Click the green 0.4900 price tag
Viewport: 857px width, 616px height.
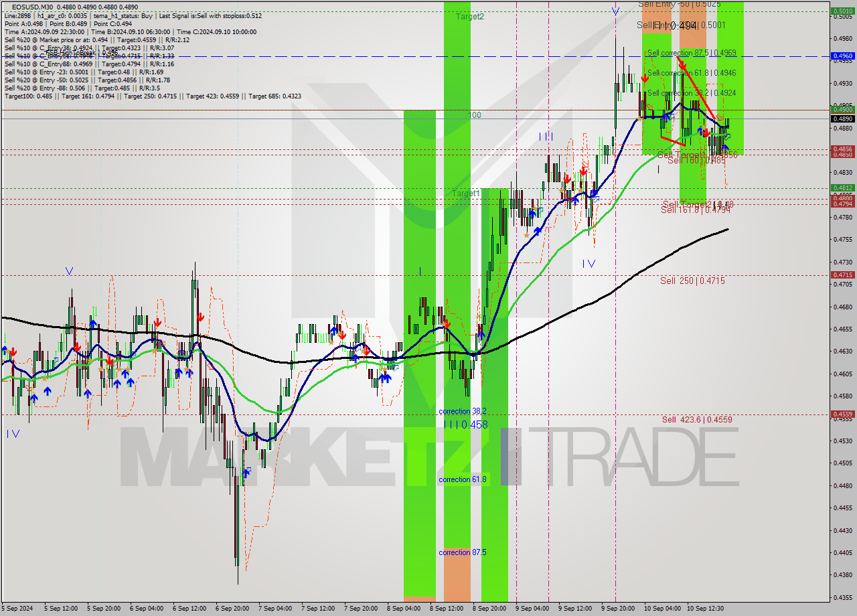tap(842, 109)
